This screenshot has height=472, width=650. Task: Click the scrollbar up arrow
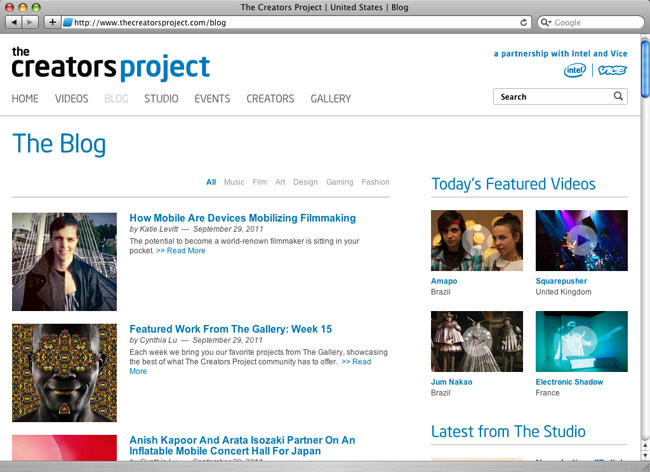645,445
